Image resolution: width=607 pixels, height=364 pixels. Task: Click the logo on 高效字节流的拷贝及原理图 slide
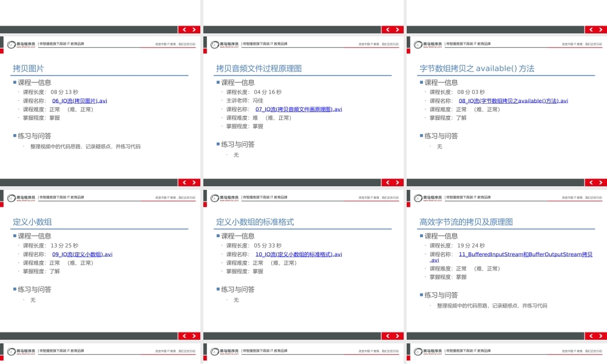[x=423, y=197]
